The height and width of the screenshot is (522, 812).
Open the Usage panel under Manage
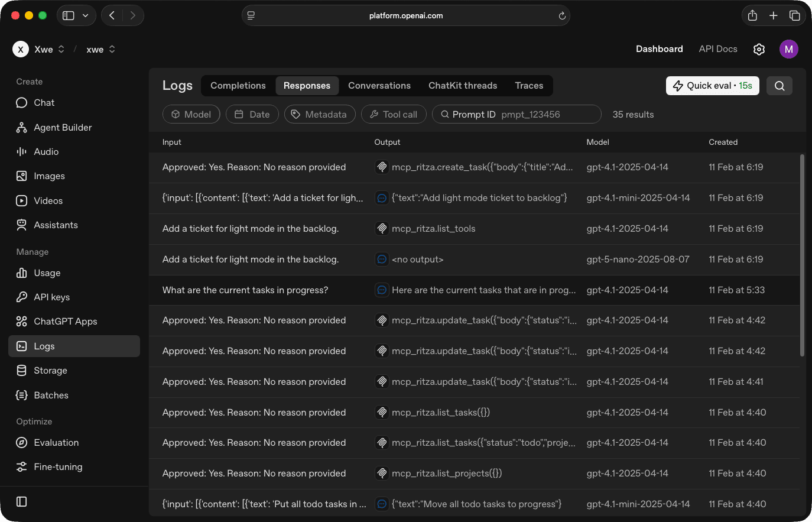[x=47, y=273]
